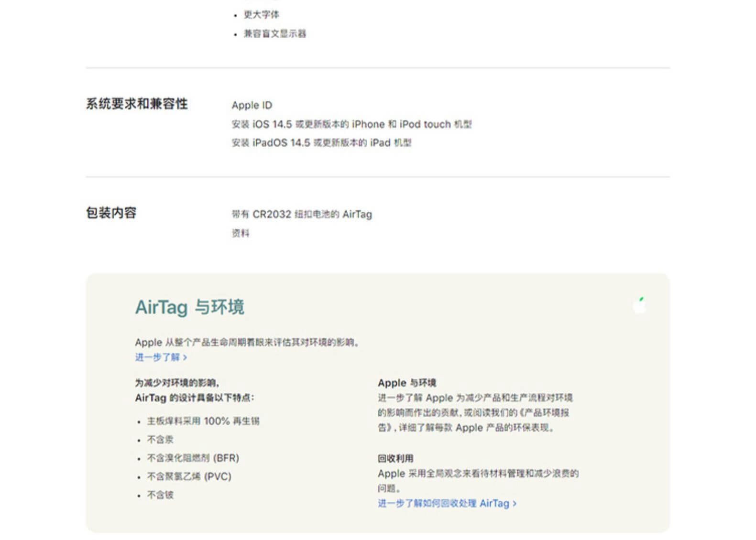Viewport: 756px width, 540px height.
Task: Select the 包装内容 section heading
Action: pos(111,213)
